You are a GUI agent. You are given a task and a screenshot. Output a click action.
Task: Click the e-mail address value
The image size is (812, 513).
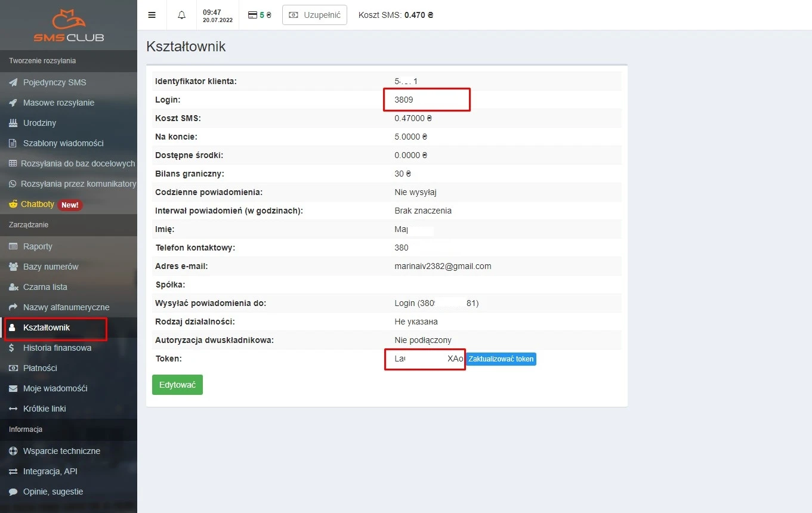click(443, 266)
